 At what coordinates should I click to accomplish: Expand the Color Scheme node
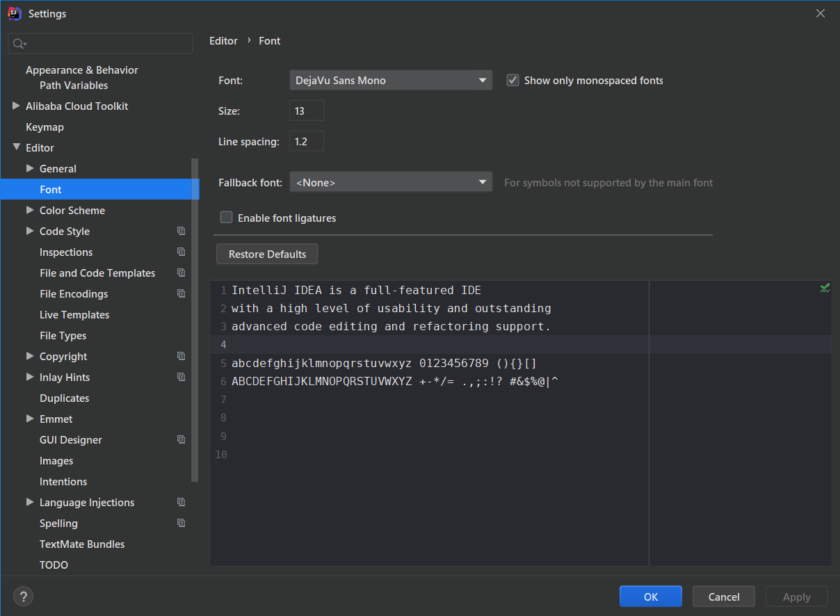(30, 210)
